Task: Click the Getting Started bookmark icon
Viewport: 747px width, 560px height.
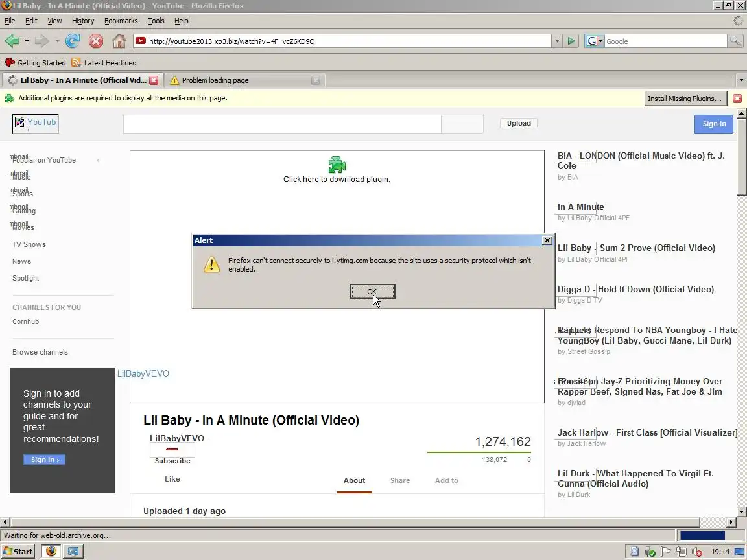Action: tap(9, 62)
